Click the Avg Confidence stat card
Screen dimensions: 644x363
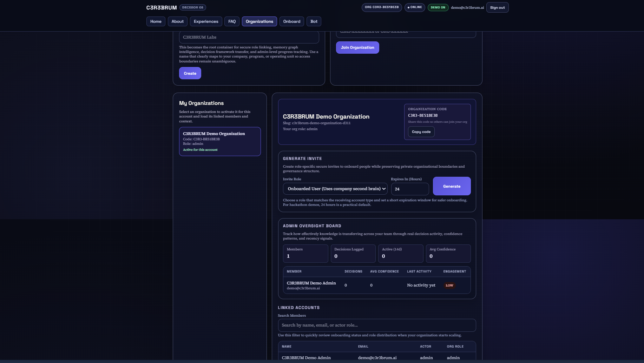[x=448, y=254]
